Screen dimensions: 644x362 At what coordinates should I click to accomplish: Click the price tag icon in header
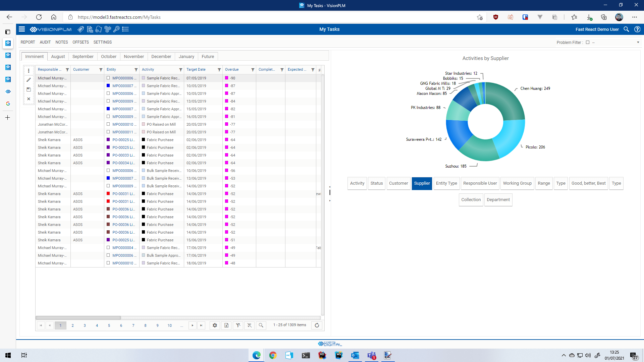(x=80, y=29)
